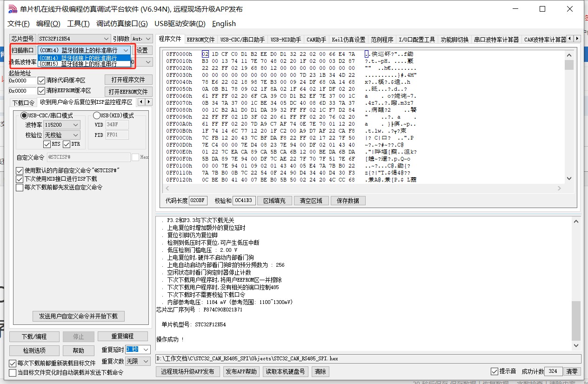Screen dimensions: 588x384
Task: Click the 清零 success counter button
Action: [572, 371]
